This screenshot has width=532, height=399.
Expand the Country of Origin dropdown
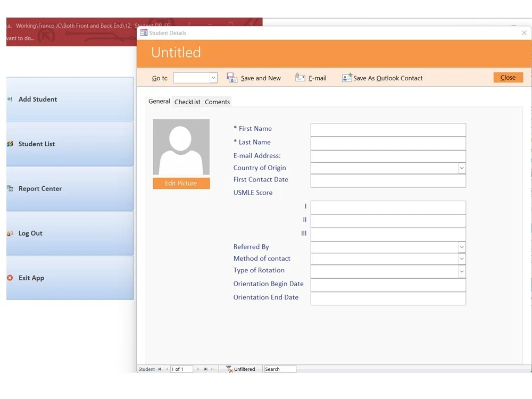[x=462, y=168]
